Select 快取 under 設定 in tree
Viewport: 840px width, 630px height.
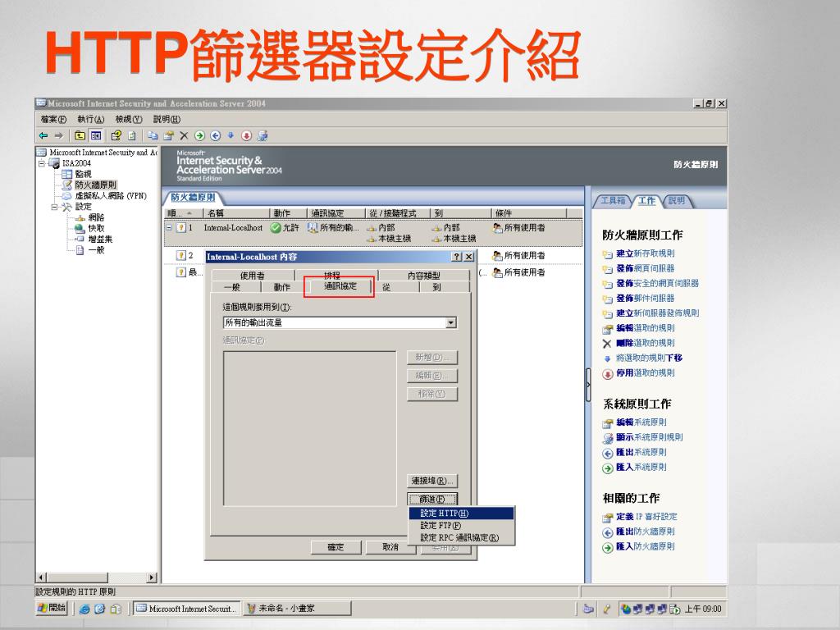click(x=97, y=228)
